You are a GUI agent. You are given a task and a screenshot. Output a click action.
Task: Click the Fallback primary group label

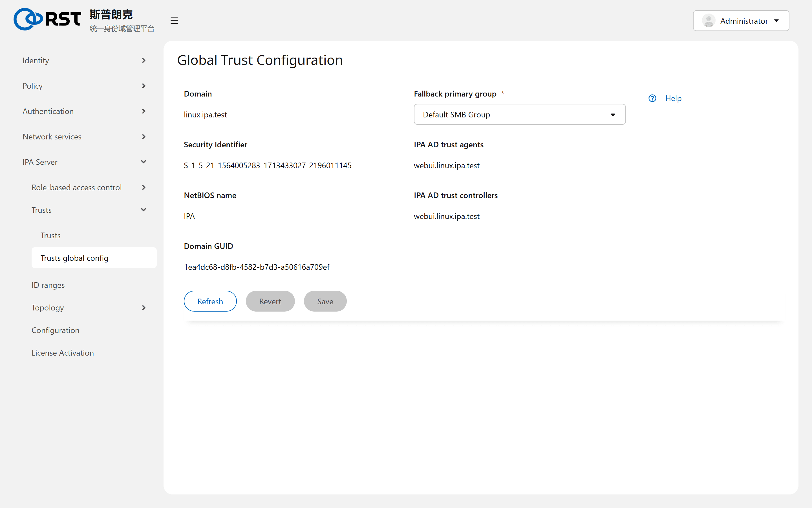click(x=455, y=94)
